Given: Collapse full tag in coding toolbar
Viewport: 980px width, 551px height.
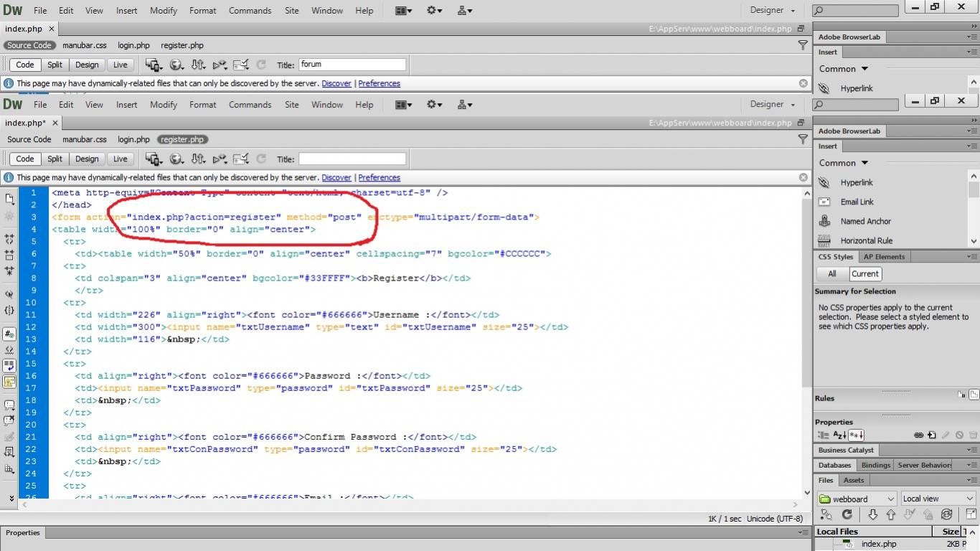Looking at the screenshot, I should click(10, 239).
